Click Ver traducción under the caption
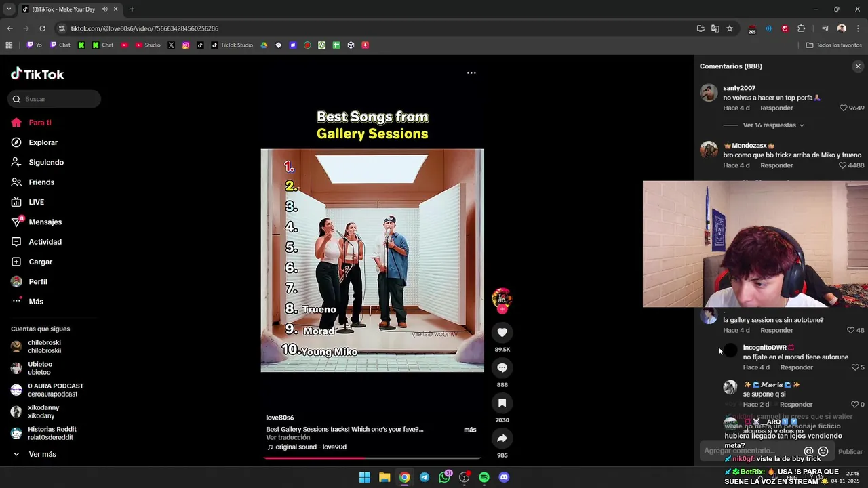The height and width of the screenshot is (488, 868). (288, 438)
